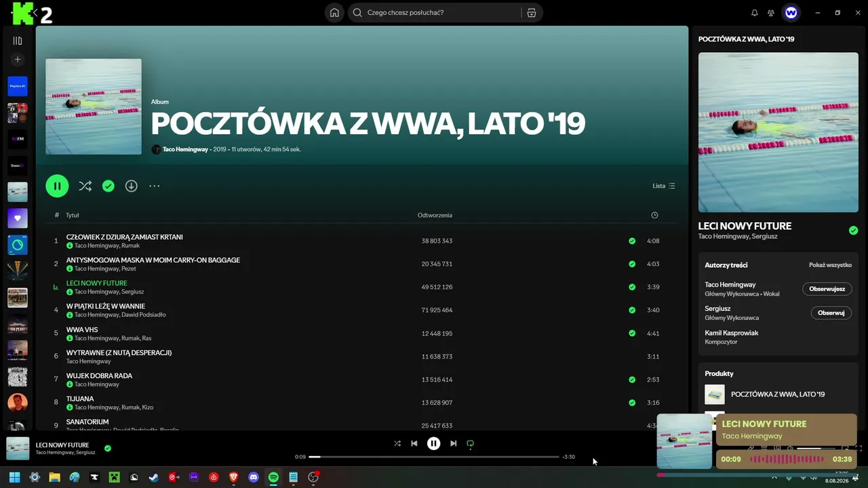This screenshot has height=488, width=868.
Task: Create a new playlist with the plus button
Action: pos(18,60)
